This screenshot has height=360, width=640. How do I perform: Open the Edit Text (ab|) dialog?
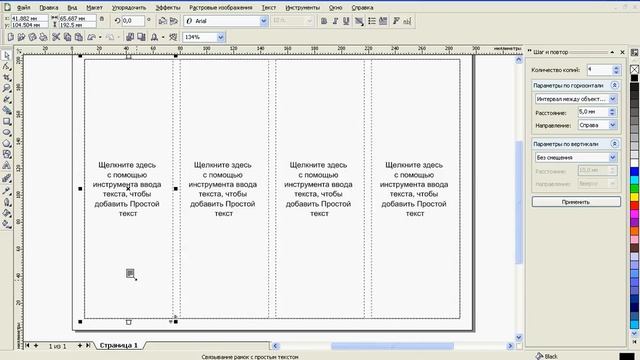click(407, 21)
